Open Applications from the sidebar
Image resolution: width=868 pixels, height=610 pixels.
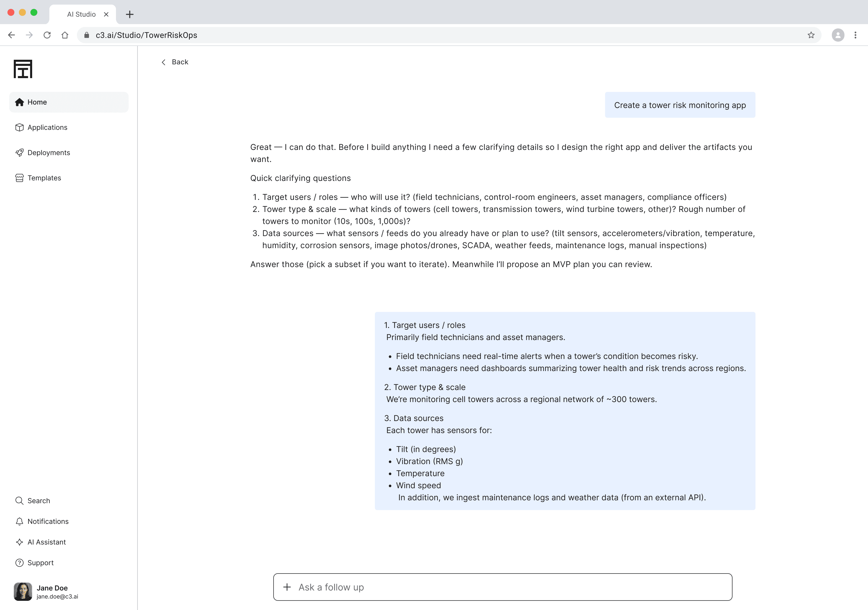point(47,128)
